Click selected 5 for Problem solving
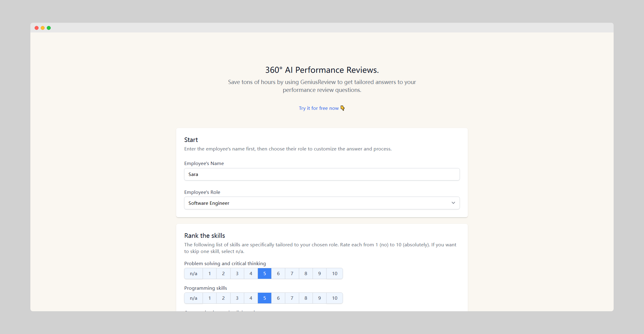Screen dimensions: 644x334 265,274
